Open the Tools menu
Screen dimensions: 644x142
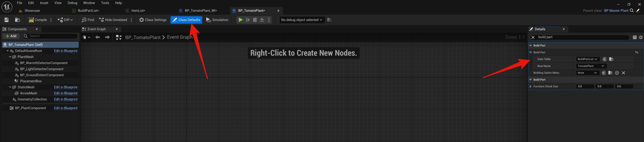(x=105, y=3)
